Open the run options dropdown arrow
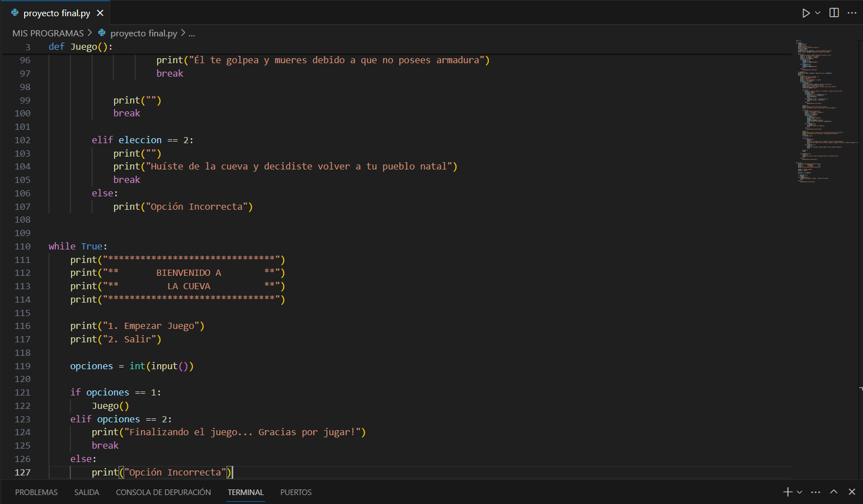The image size is (863, 504). (818, 13)
